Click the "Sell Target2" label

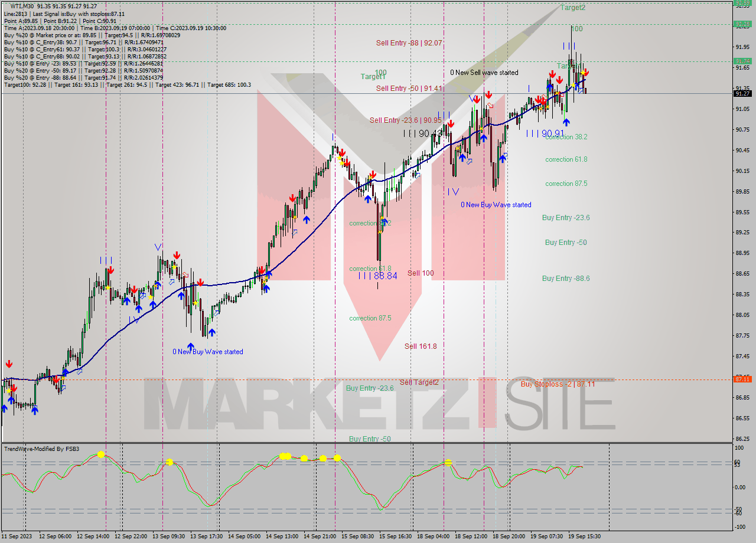(x=419, y=382)
